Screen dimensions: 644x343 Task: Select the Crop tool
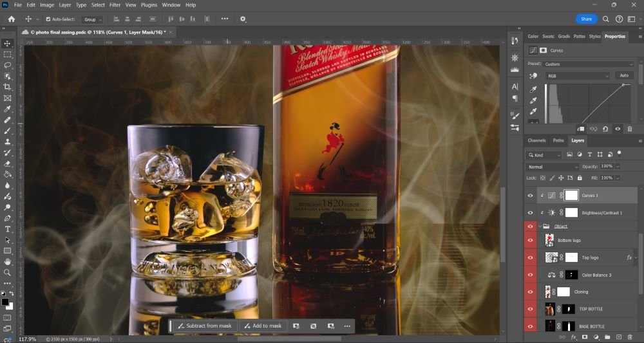point(8,87)
